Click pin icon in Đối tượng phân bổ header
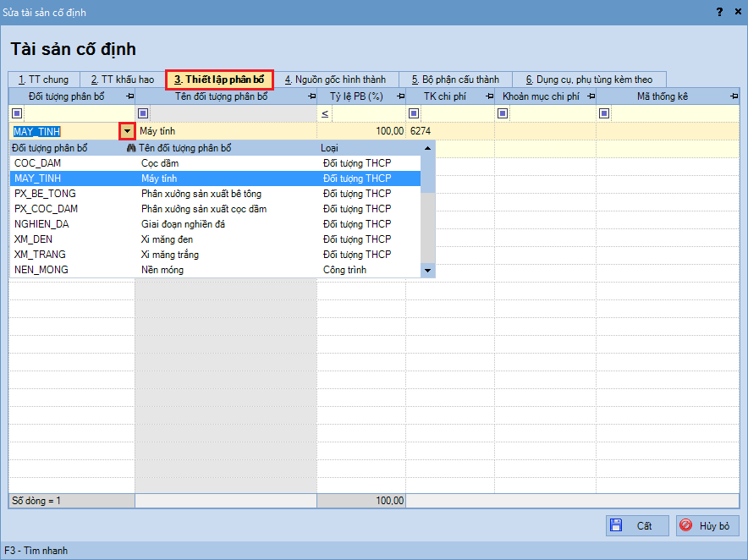The image size is (748, 560). pyautogui.click(x=129, y=96)
